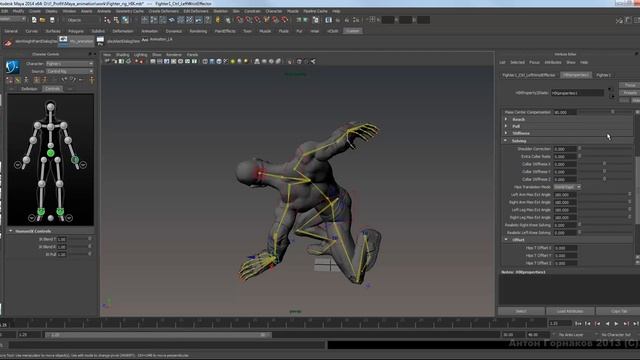Click the Shoulder Correction value field
The height and width of the screenshot is (360, 640).
pos(565,149)
